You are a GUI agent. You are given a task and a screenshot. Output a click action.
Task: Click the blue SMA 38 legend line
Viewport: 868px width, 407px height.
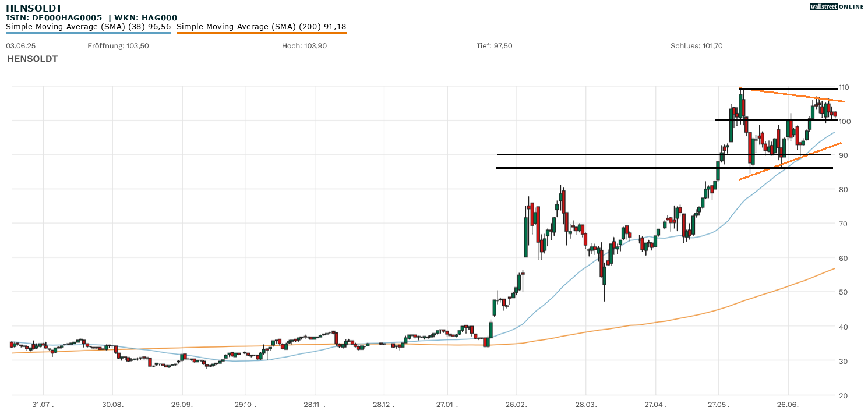tap(88, 33)
